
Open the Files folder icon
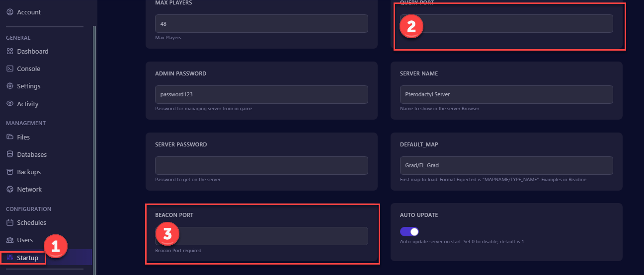10,137
